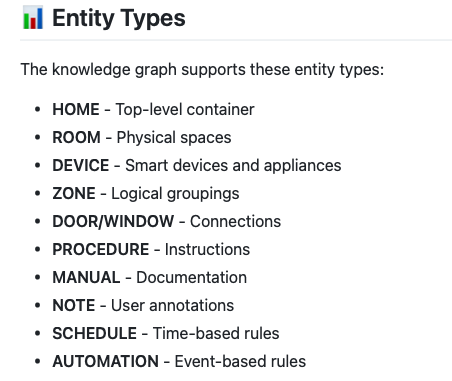Click the DOOR/WINDOW entity label

point(113,222)
